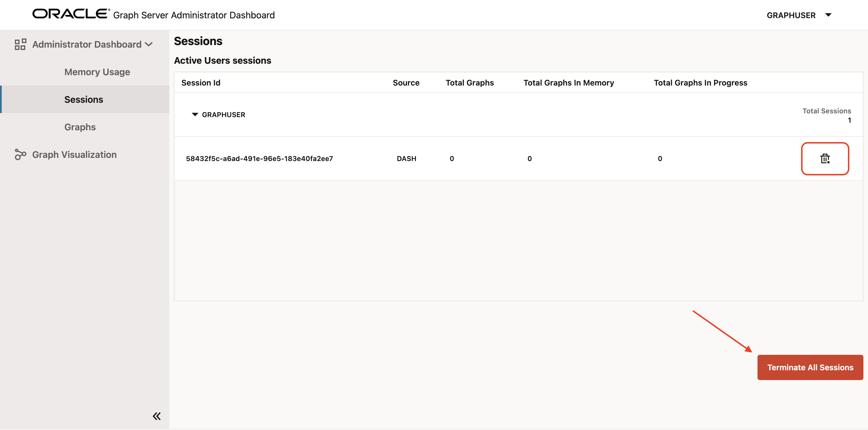Click the Terminate All Sessions button
This screenshot has height=430, width=868.
[x=810, y=367]
